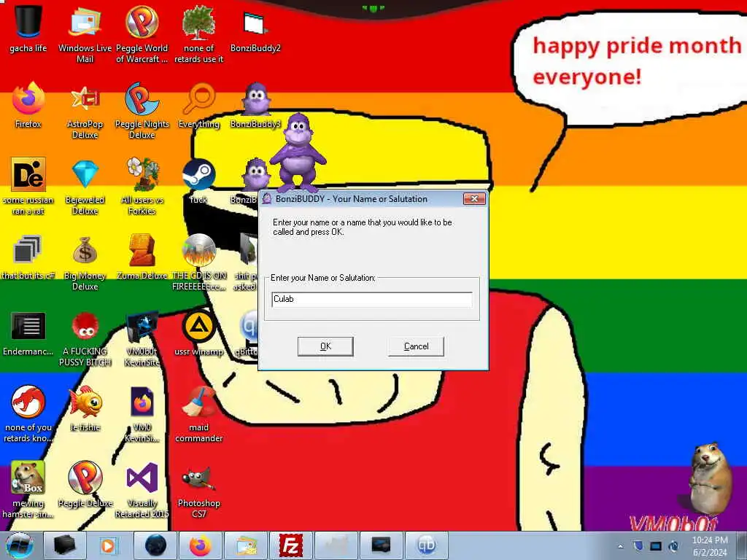
Task: Select the BonziBuddy2 desktop icon
Action: (255, 23)
